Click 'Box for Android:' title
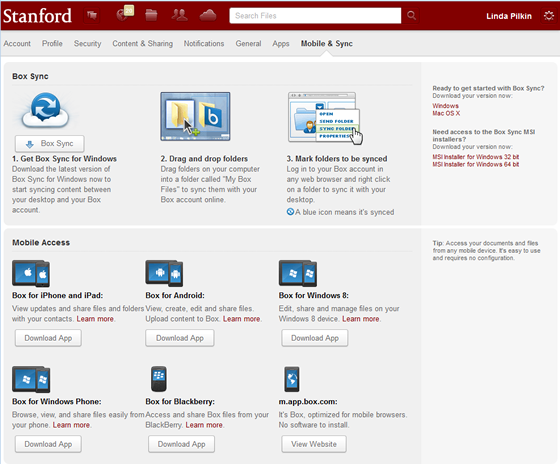The width and height of the screenshot is (560, 464). (x=175, y=295)
